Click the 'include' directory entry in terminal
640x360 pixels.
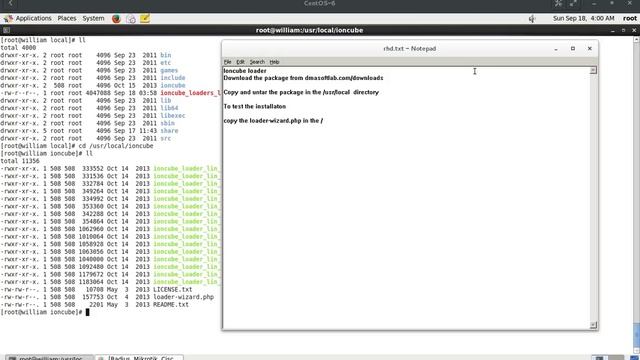point(173,78)
